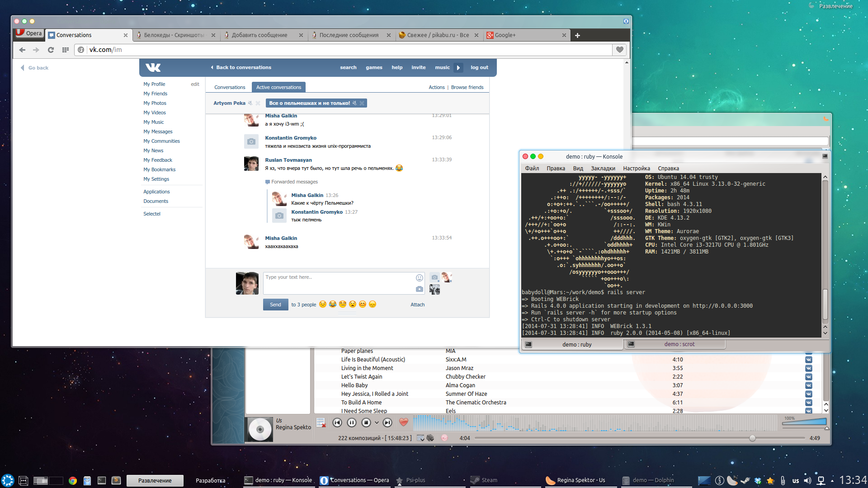
Task: Open the Last.fm scrobble icon in Clementine
Action: 444,438
